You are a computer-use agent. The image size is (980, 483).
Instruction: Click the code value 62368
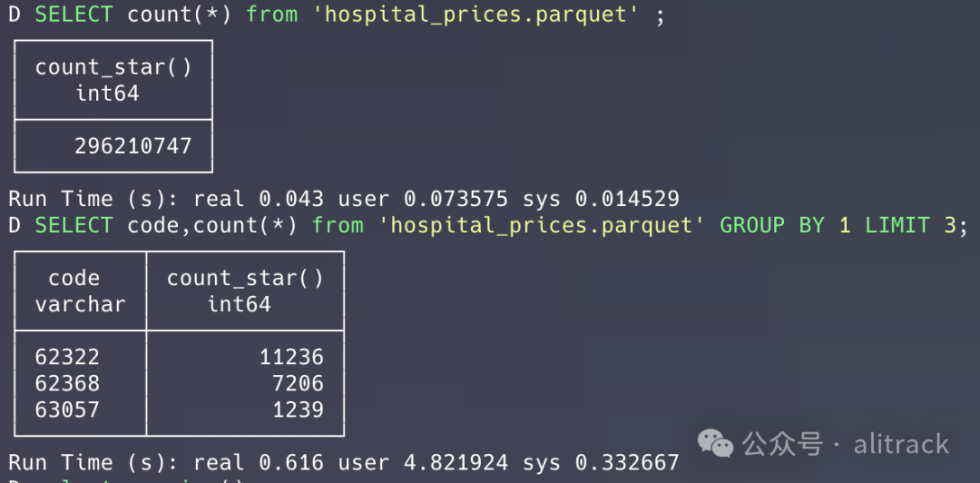point(67,383)
